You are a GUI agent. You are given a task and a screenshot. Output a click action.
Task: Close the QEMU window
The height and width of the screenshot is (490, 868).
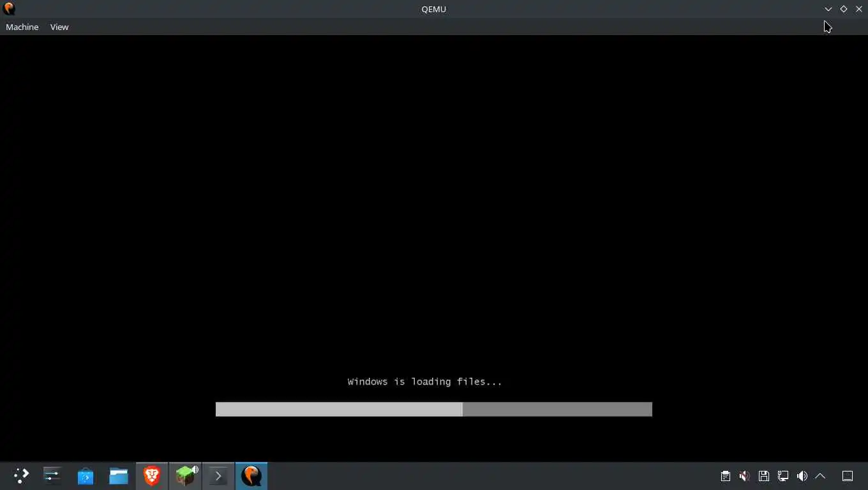[859, 9]
